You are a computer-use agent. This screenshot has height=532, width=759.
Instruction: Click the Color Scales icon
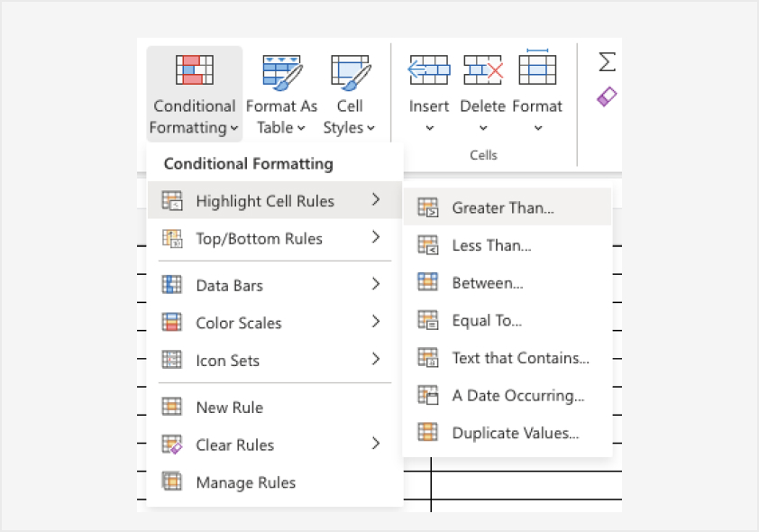pos(172,322)
